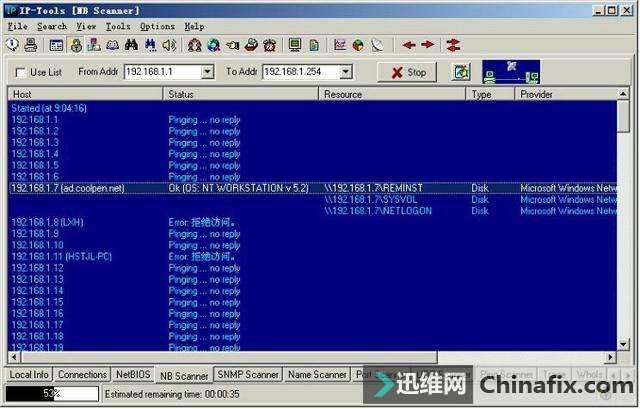
Task: Enable the Use List checkbox
Action: 20,72
